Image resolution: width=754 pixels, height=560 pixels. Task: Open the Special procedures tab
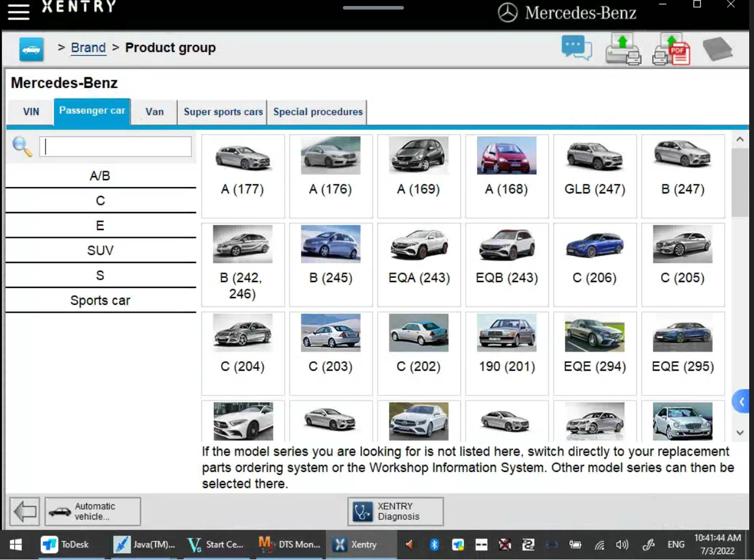pos(318,112)
